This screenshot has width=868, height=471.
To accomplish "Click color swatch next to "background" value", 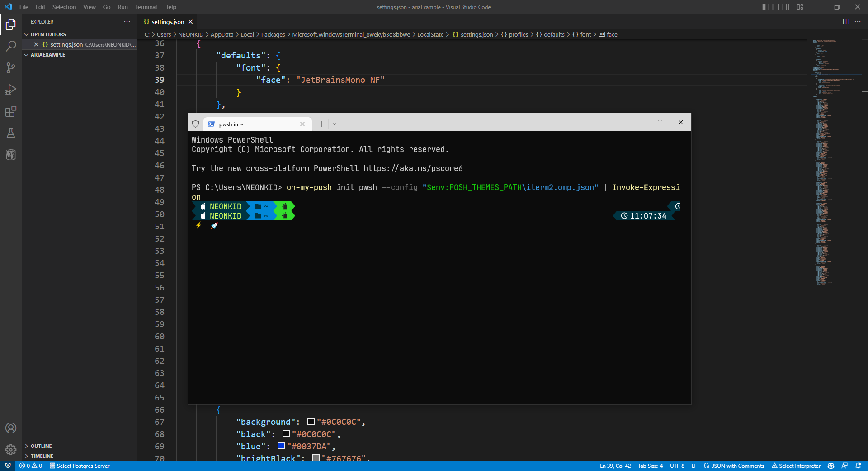I will [x=311, y=421].
